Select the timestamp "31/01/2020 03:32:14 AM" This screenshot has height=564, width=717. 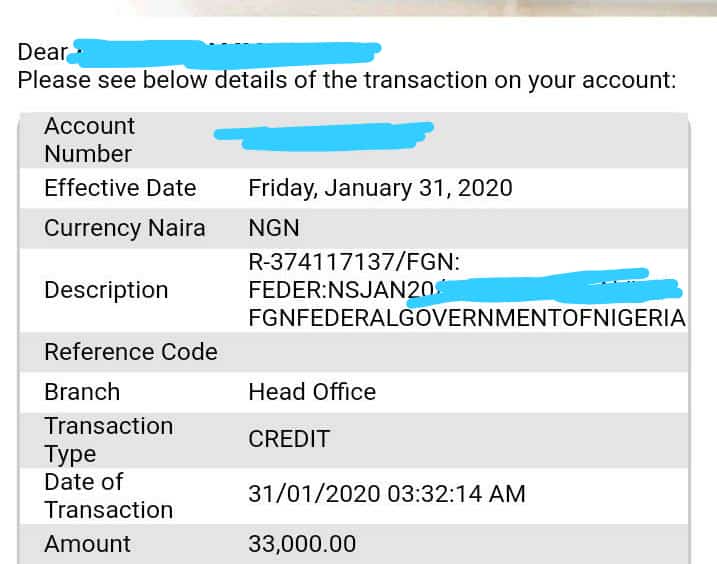(x=386, y=495)
